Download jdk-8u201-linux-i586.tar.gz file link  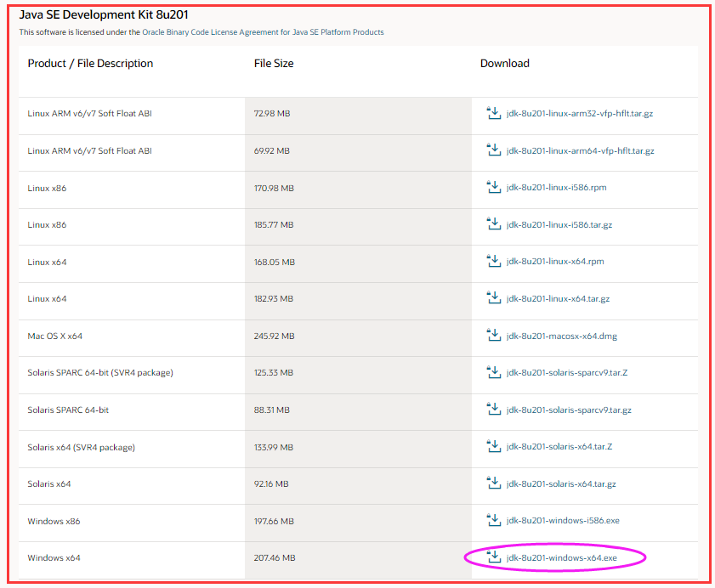pos(559,224)
